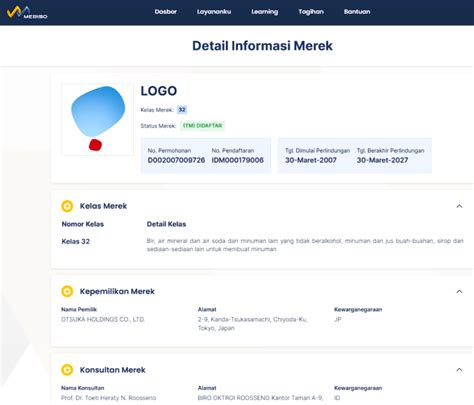Click the class 32 badge
Image resolution: width=474 pixels, height=405 pixels.
tap(182, 110)
